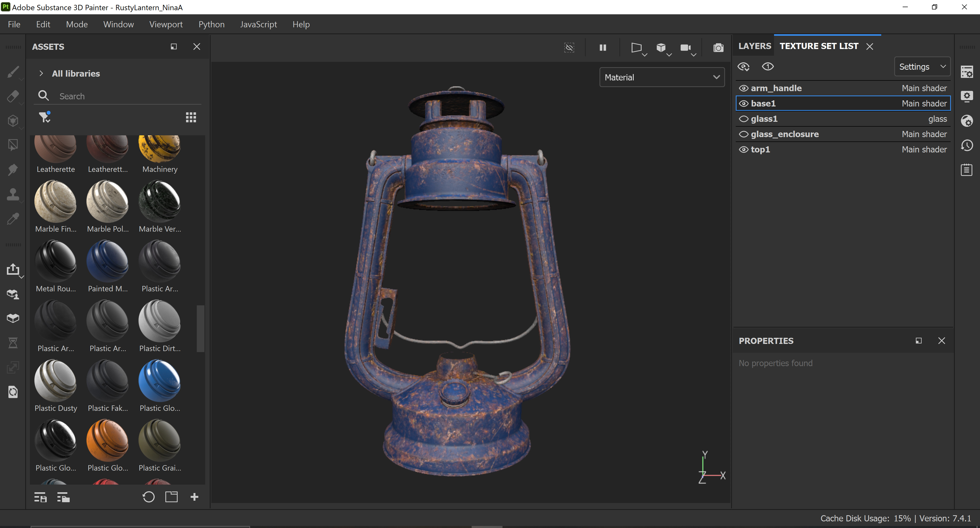This screenshot has width=980, height=528.
Task: Open Shader Settings sphere icon
Action: click(x=967, y=121)
